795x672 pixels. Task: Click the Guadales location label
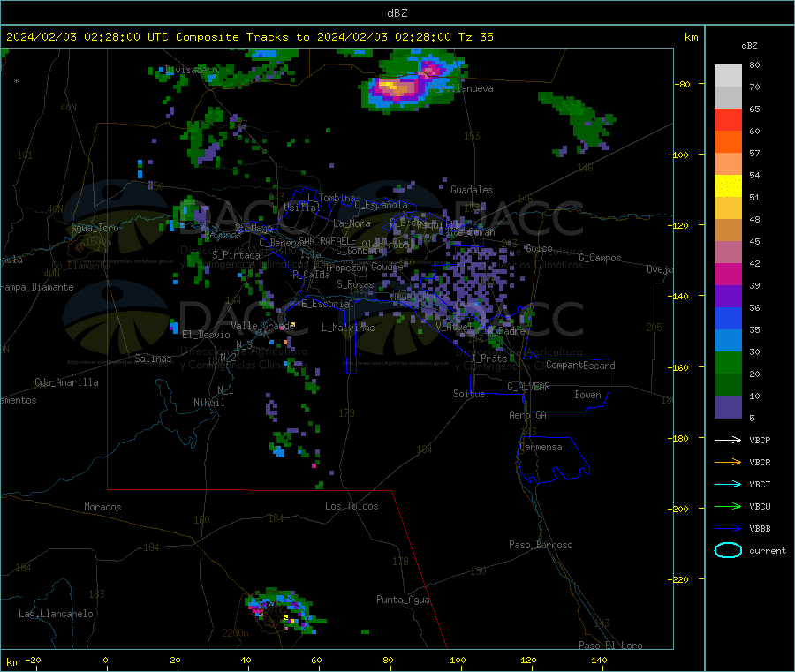(472, 190)
